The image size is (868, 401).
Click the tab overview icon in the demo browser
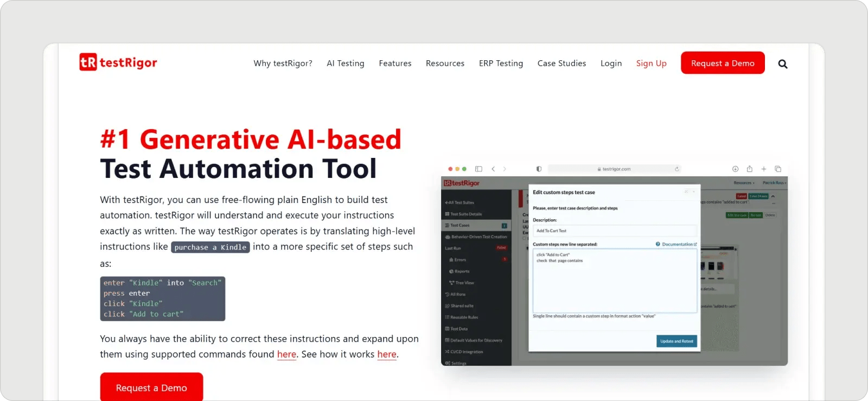(777, 169)
